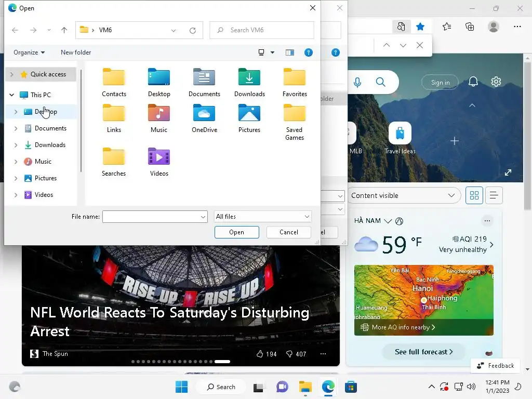532x399 pixels.
Task: Select the Desktop folder in file pane
Action: pos(159,83)
